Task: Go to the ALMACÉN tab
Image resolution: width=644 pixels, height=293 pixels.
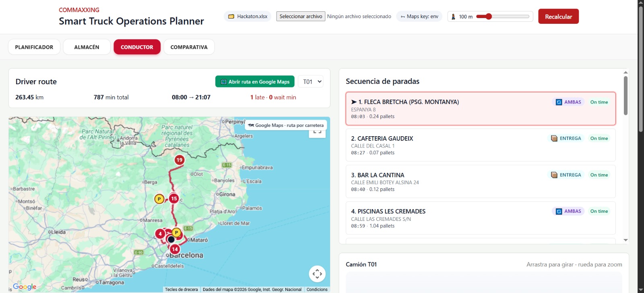Action: point(87,47)
